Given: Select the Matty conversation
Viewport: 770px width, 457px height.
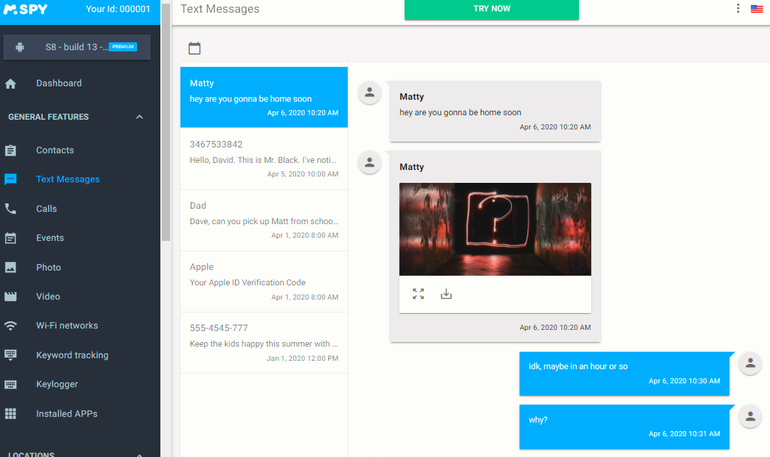Looking at the screenshot, I should (x=264, y=97).
